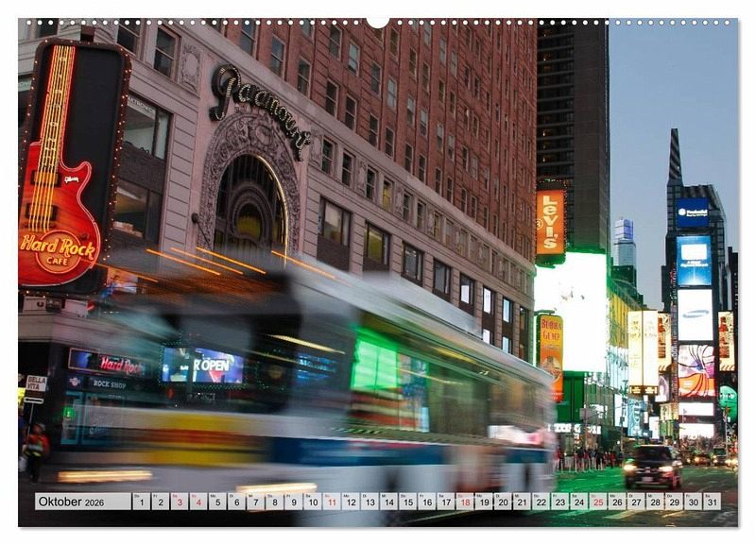Image resolution: width=756 pixels, height=545 pixels.
Task: Click the "Rock Shop" storefront sign
Action: (108, 383)
